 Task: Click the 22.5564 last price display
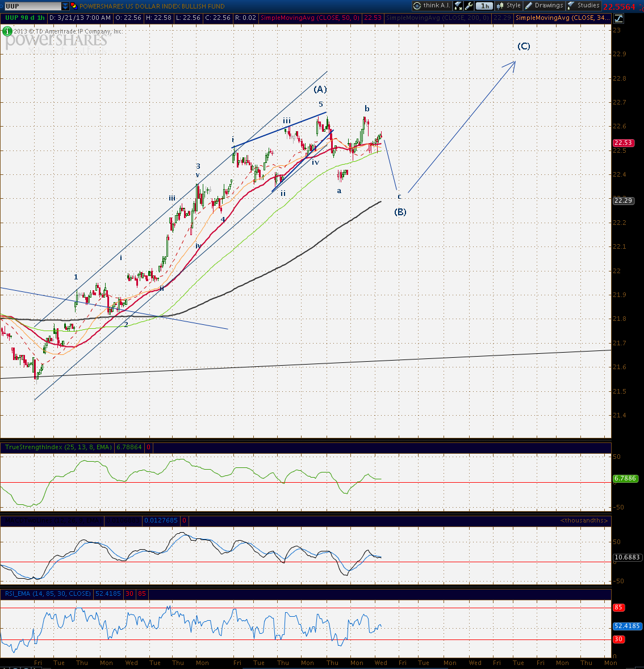[x=619, y=6]
